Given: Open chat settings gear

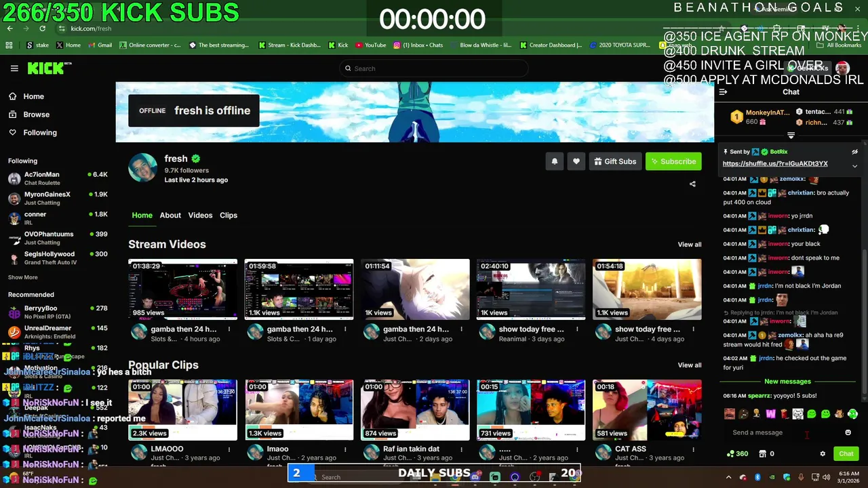Looking at the screenshot, I should tap(823, 454).
